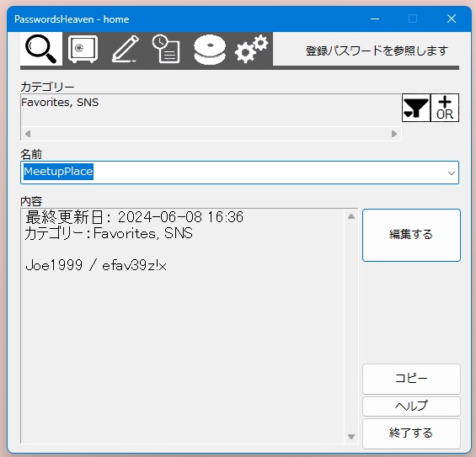Click category list left scroll arrow
The width and height of the screenshot is (476, 457).
tap(28, 134)
